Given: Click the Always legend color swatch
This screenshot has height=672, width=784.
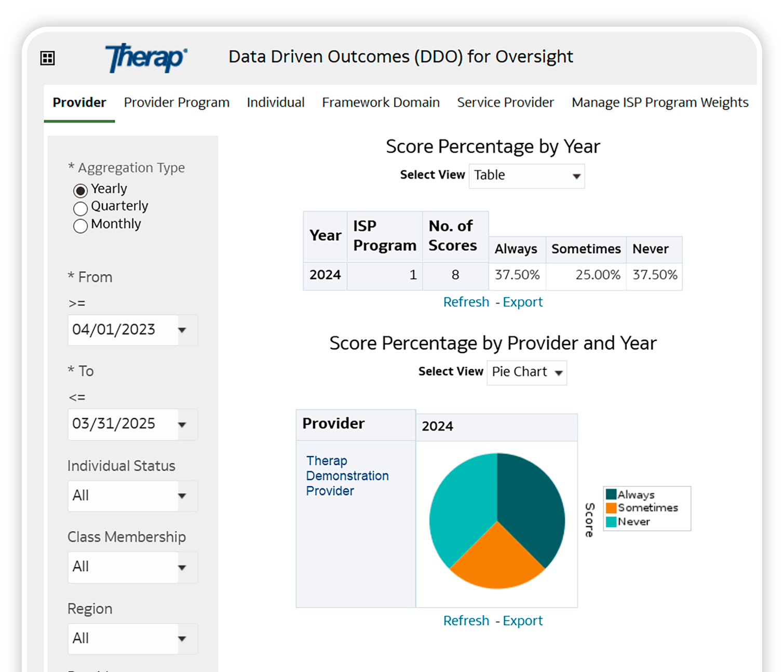Looking at the screenshot, I should pyautogui.click(x=610, y=494).
